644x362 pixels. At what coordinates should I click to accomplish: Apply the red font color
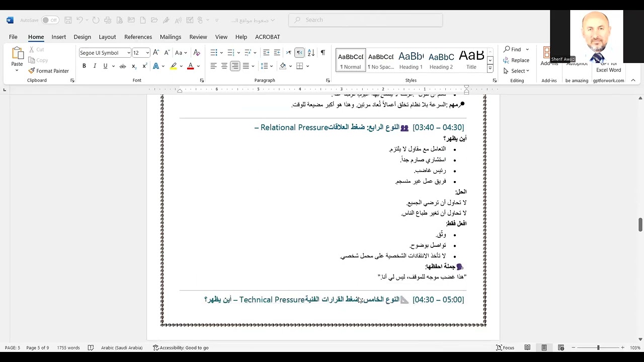click(x=190, y=66)
